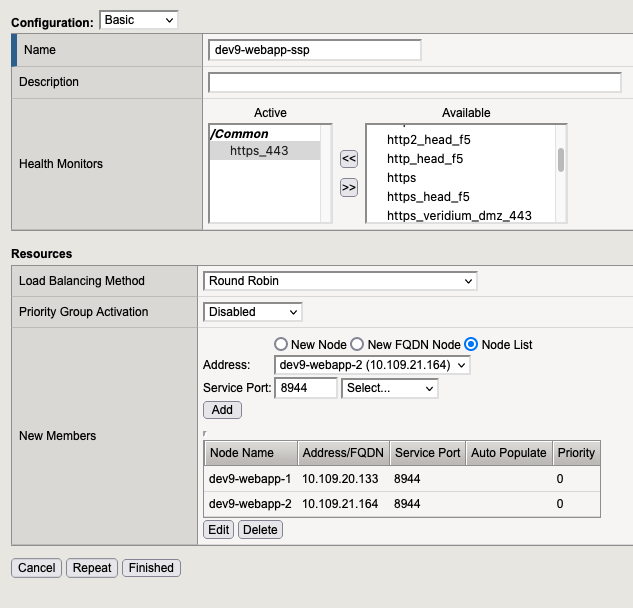This screenshot has height=608, width=633.
Task: Click the move-right (>>) arrow button
Action: pos(349,187)
